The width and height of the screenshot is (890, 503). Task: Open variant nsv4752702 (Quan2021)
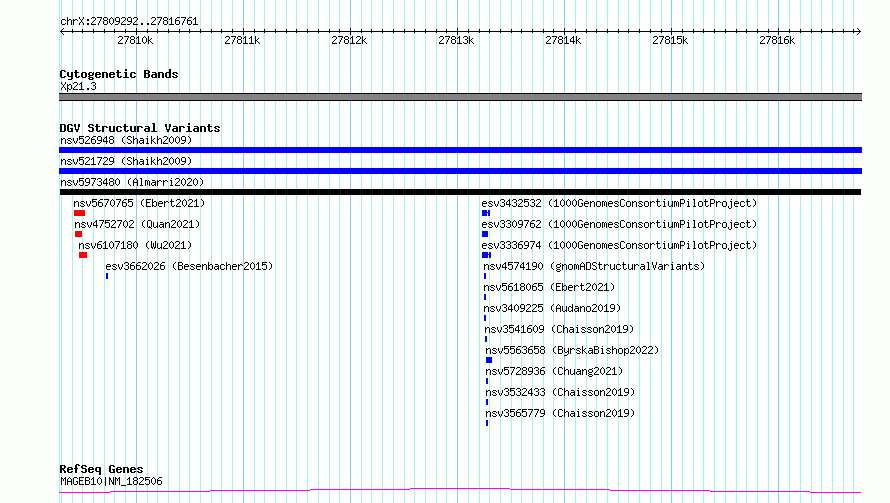(137, 224)
